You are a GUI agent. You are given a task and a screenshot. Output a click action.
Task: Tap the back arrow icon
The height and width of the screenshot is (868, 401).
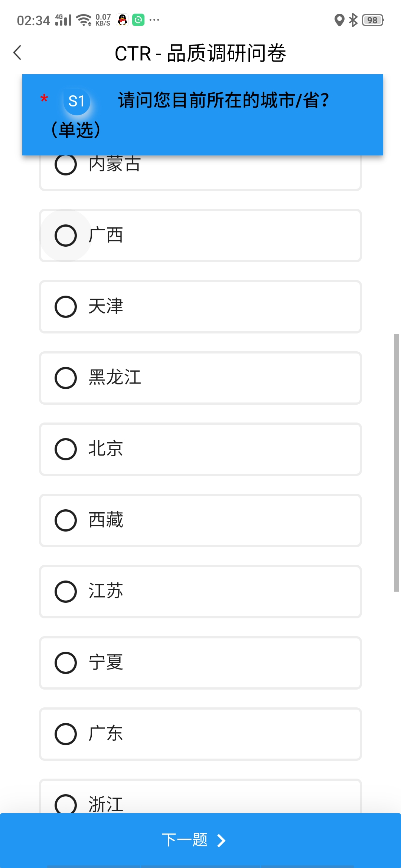point(17,53)
